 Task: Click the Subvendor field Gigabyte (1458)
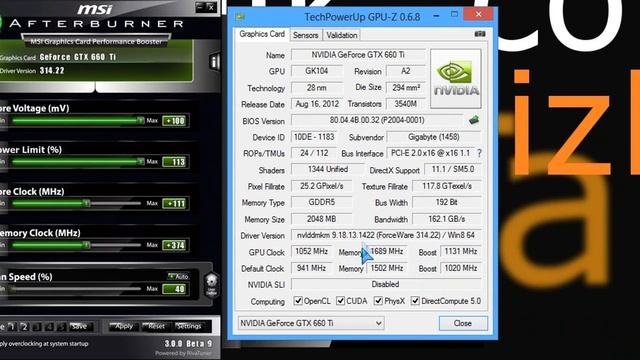coord(434,137)
